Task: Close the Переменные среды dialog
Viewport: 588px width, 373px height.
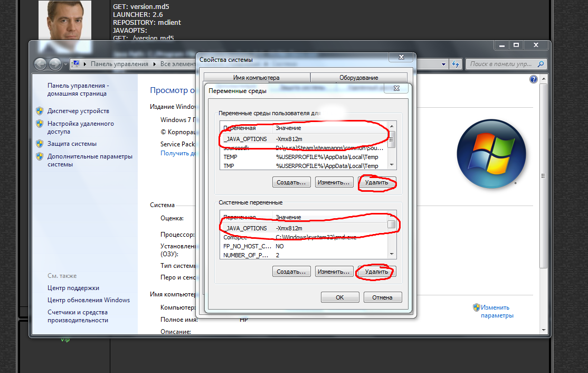Action: tap(396, 88)
